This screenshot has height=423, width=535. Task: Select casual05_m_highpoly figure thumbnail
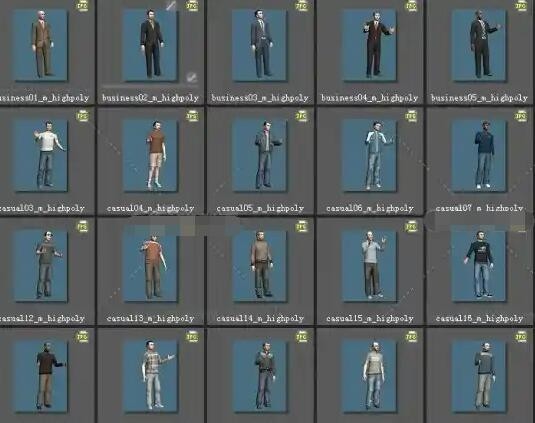(x=260, y=156)
